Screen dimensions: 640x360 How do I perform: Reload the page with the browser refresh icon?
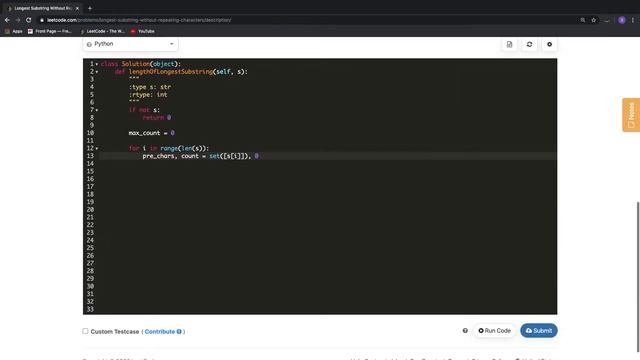[x=29, y=20]
